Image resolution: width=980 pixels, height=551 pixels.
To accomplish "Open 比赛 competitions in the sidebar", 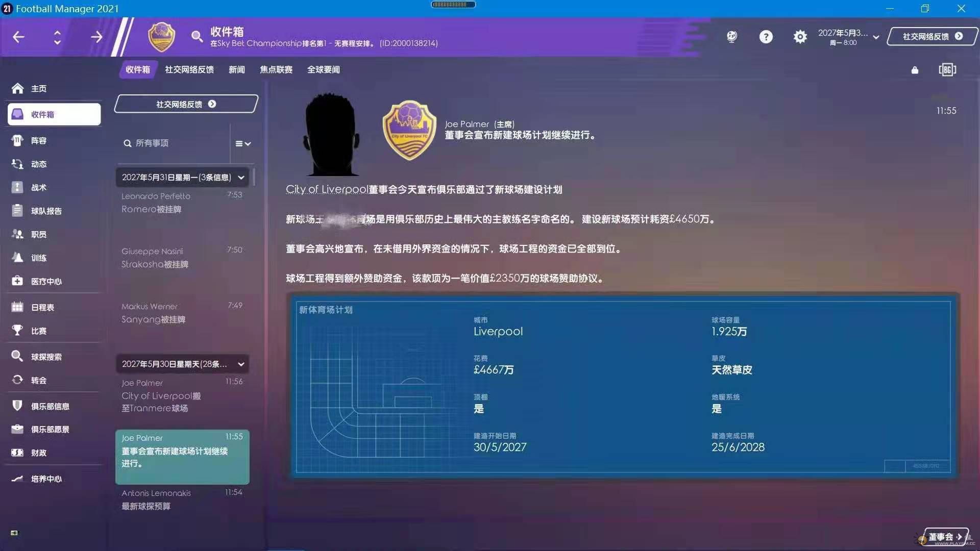I will 54,331.
